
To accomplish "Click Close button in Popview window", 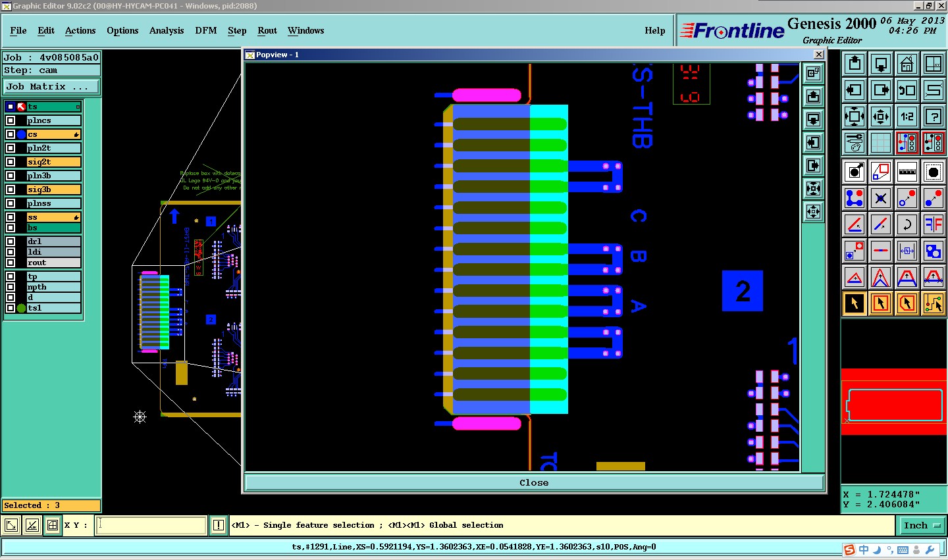I will pyautogui.click(x=534, y=482).
